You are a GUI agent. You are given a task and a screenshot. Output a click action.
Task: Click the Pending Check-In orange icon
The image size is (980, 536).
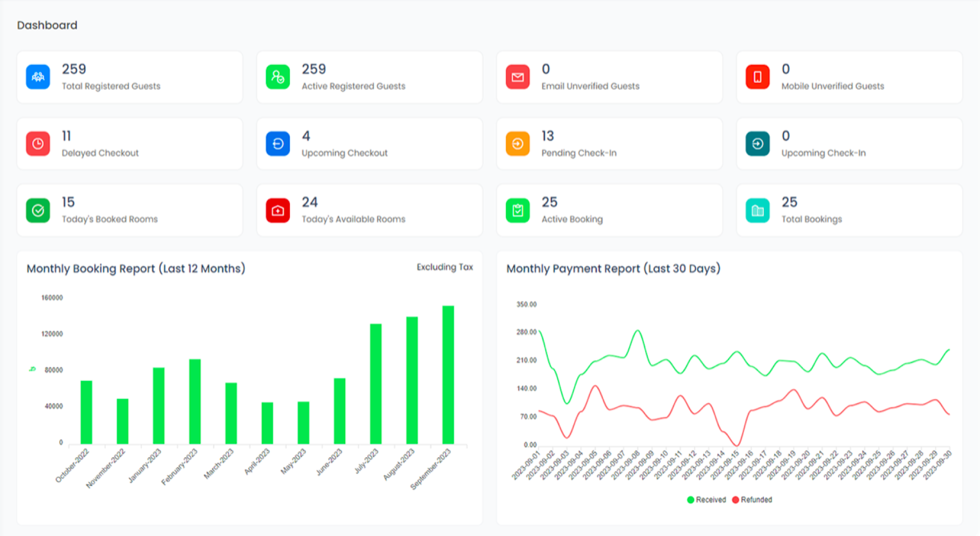pyautogui.click(x=517, y=144)
